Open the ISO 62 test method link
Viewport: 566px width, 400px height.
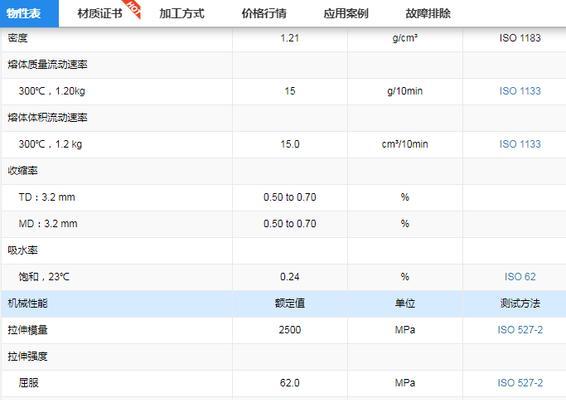(520, 277)
